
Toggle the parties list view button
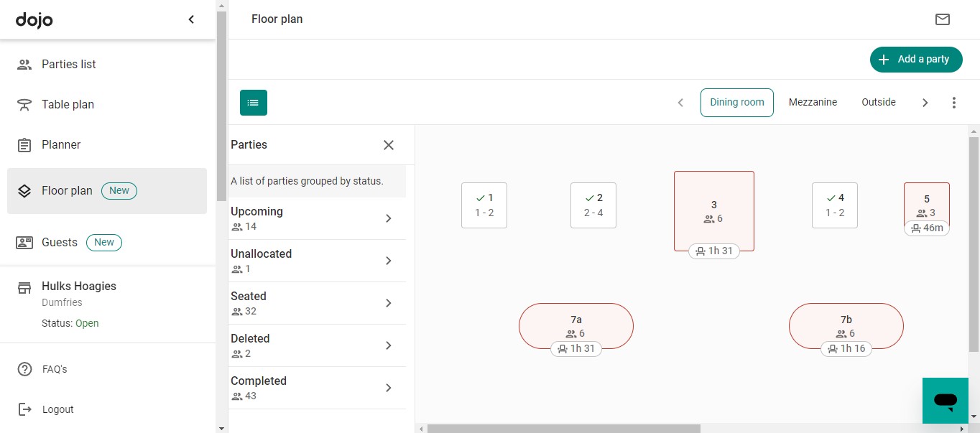pos(253,103)
